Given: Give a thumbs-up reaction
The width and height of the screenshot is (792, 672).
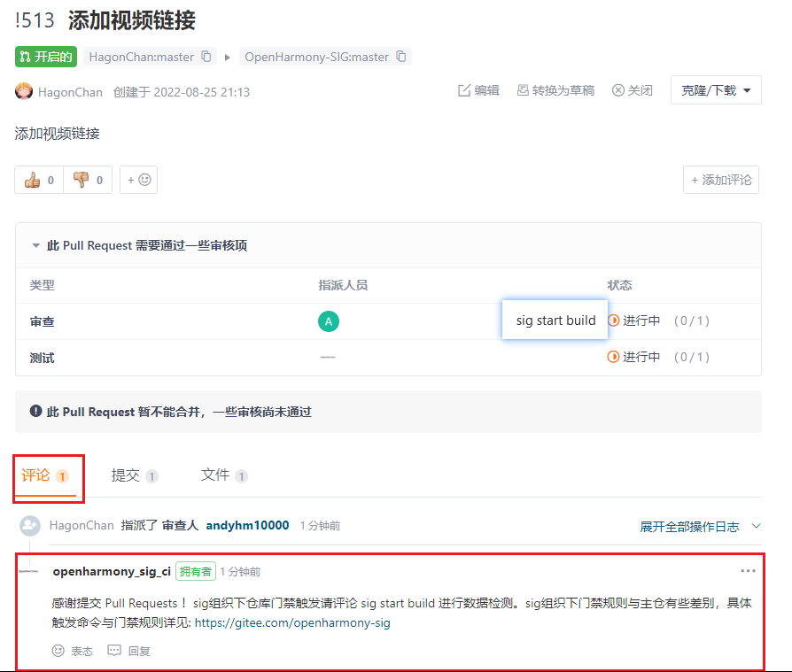Looking at the screenshot, I should point(39,180).
